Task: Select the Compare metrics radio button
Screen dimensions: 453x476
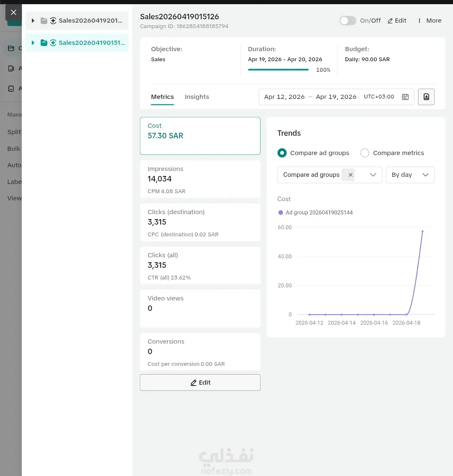Action: [x=364, y=153]
